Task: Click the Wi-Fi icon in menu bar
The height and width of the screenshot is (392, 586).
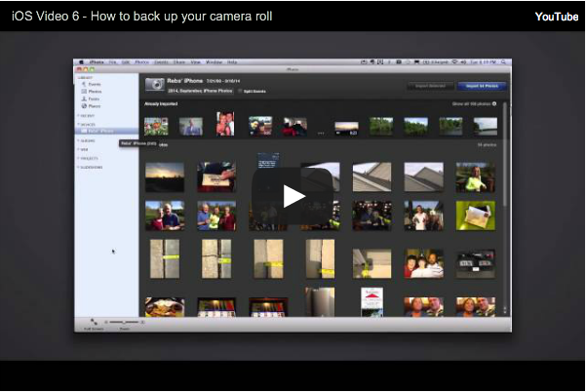Action: click(x=454, y=62)
